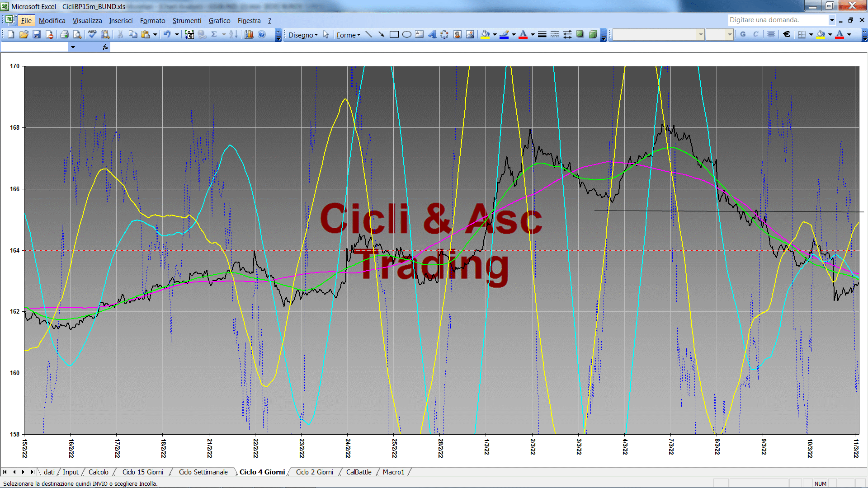Open the Finestra menu
This screenshot has height=488, width=868.
tap(249, 21)
